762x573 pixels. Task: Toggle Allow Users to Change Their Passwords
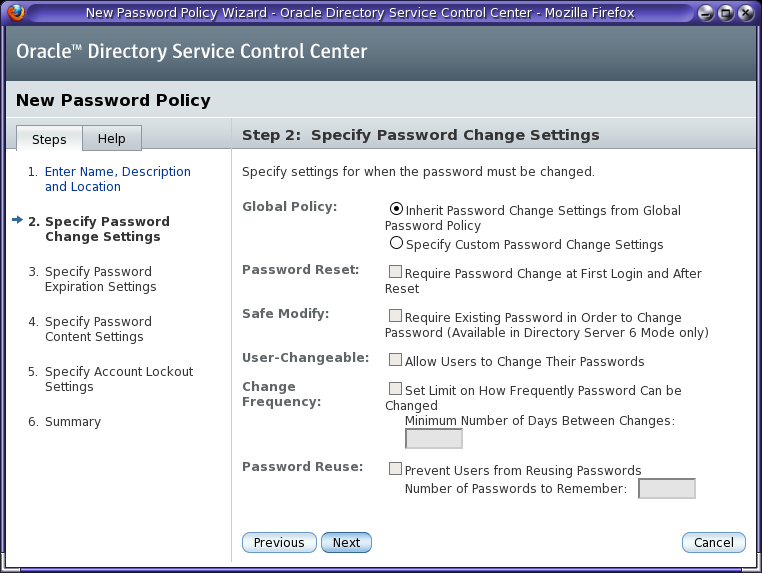point(396,360)
